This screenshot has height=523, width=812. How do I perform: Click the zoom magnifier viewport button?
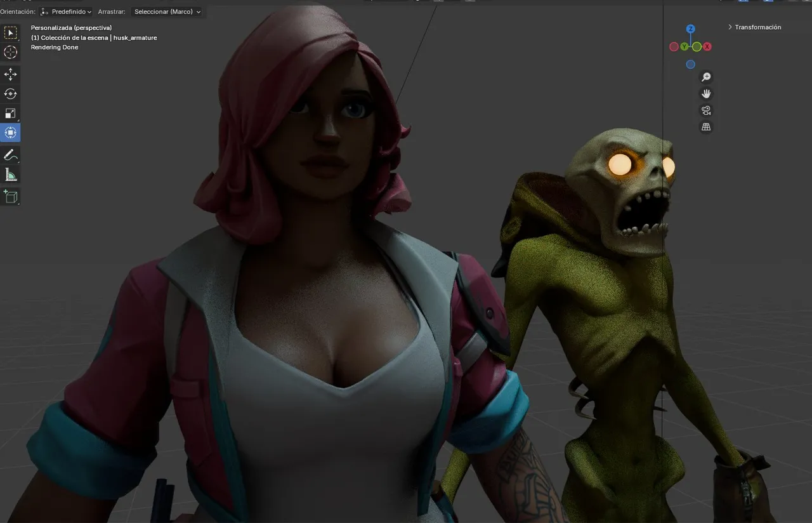(x=706, y=77)
